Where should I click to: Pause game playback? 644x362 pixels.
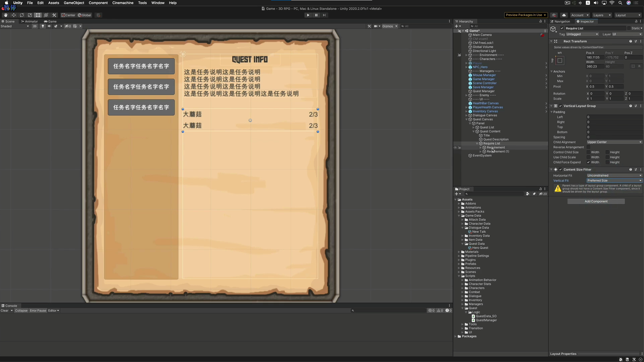coord(316,15)
